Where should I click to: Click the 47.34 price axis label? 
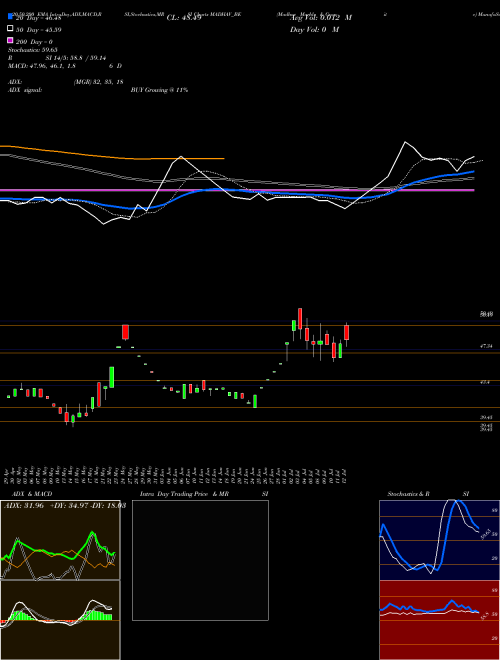coord(486,346)
